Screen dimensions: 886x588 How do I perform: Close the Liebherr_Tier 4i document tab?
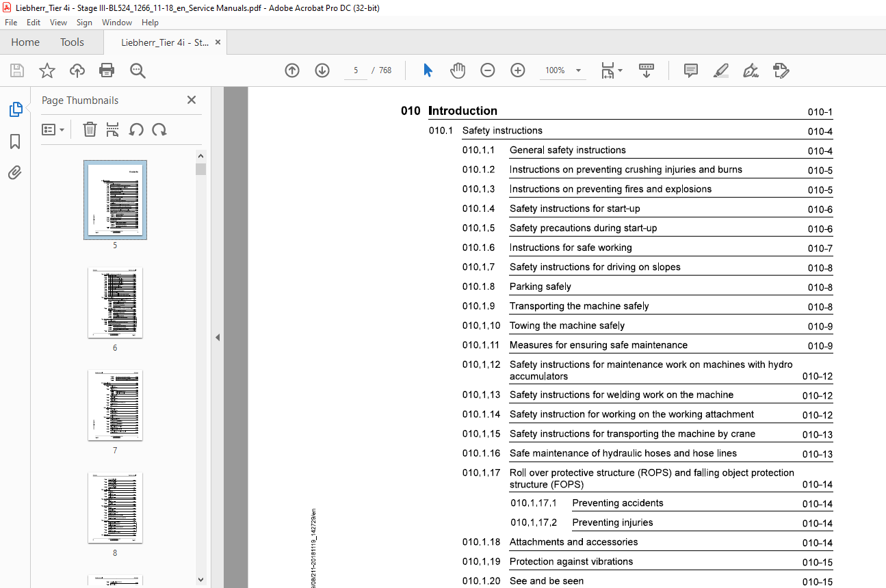pos(218,42)
